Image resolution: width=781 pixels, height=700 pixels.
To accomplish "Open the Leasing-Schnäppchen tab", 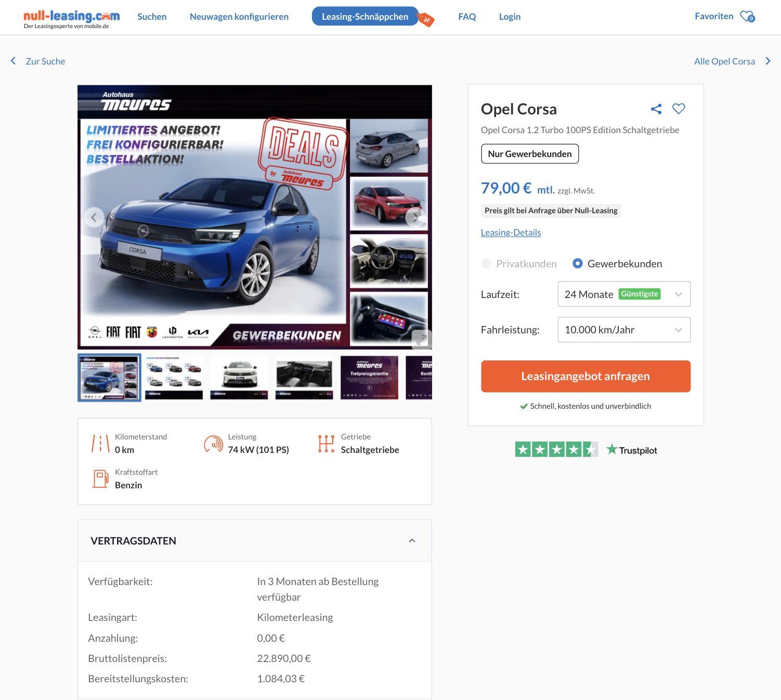I will [x=365, y=17].
